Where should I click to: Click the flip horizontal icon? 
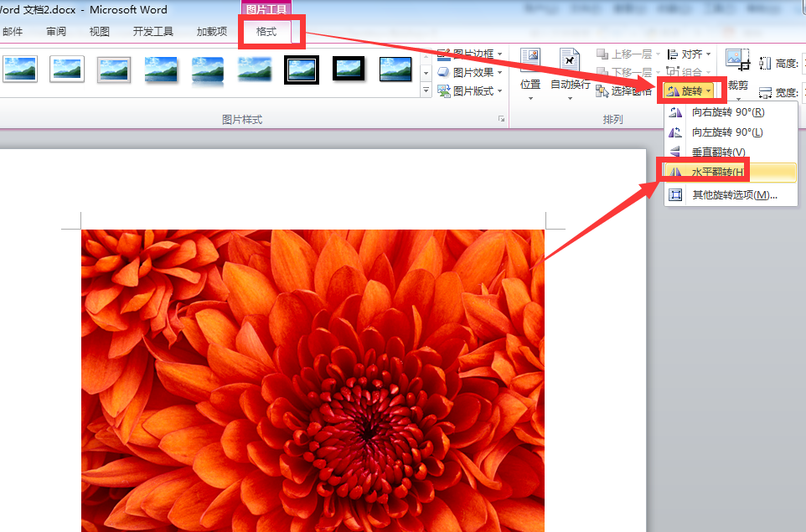click(x=675, y=173)
